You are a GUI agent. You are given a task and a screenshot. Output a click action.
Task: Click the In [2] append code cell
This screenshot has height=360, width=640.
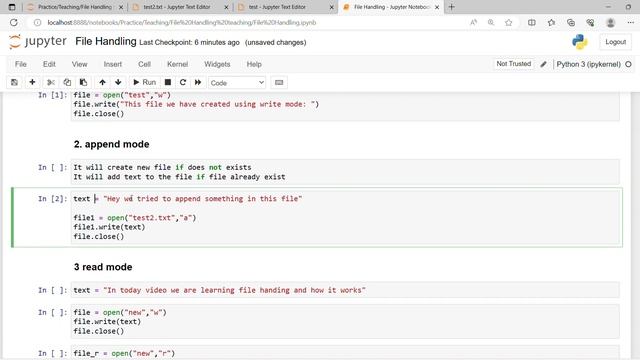[x=345, y=218]
